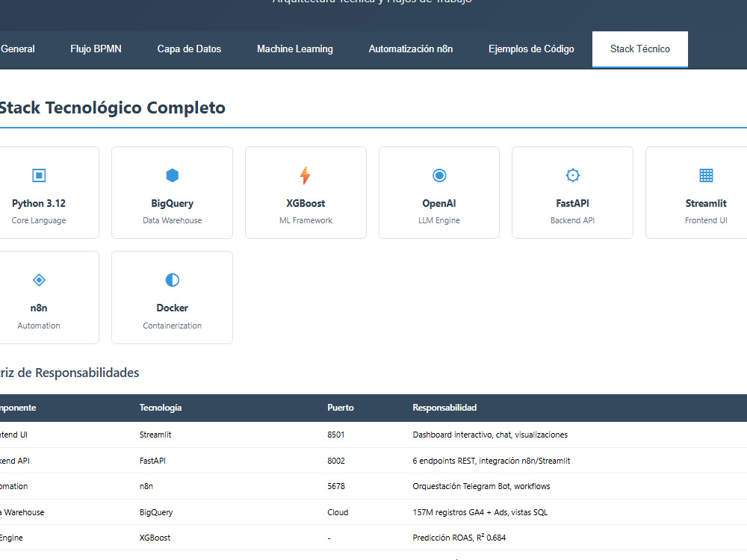Click the 'Frontend UI' card subtitle
The width and height of the screenshot is (747, 560).
point(706,220)
